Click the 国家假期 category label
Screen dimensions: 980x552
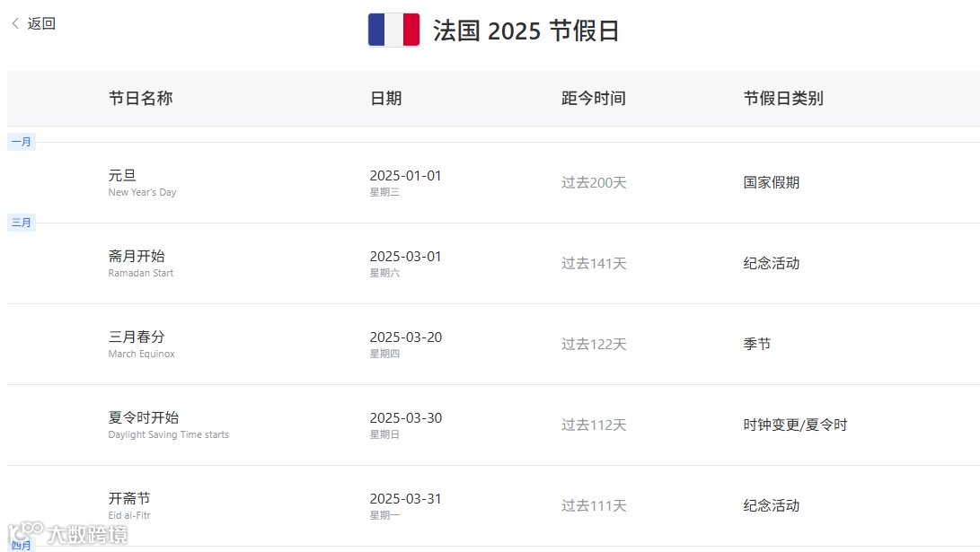click(x=772, y=182)
